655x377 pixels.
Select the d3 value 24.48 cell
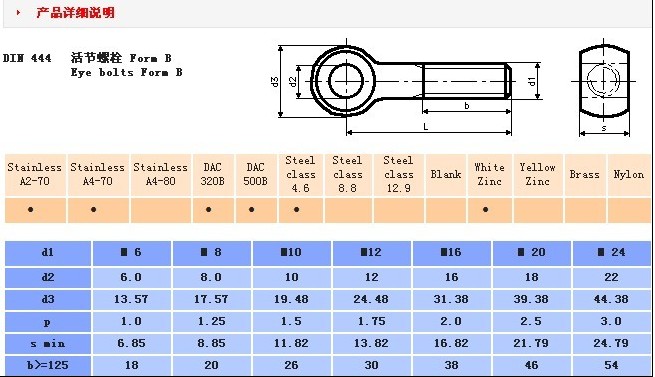[371, 299]
